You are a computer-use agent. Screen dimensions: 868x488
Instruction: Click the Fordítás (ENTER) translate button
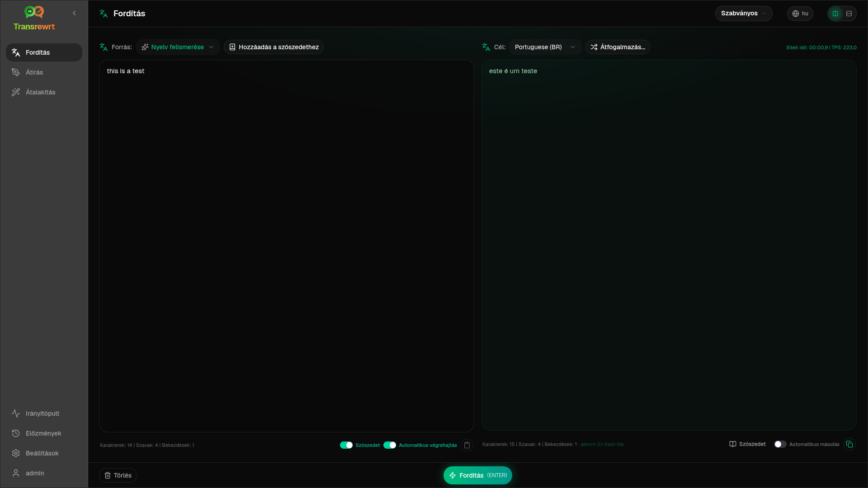[x=478, y=475]
